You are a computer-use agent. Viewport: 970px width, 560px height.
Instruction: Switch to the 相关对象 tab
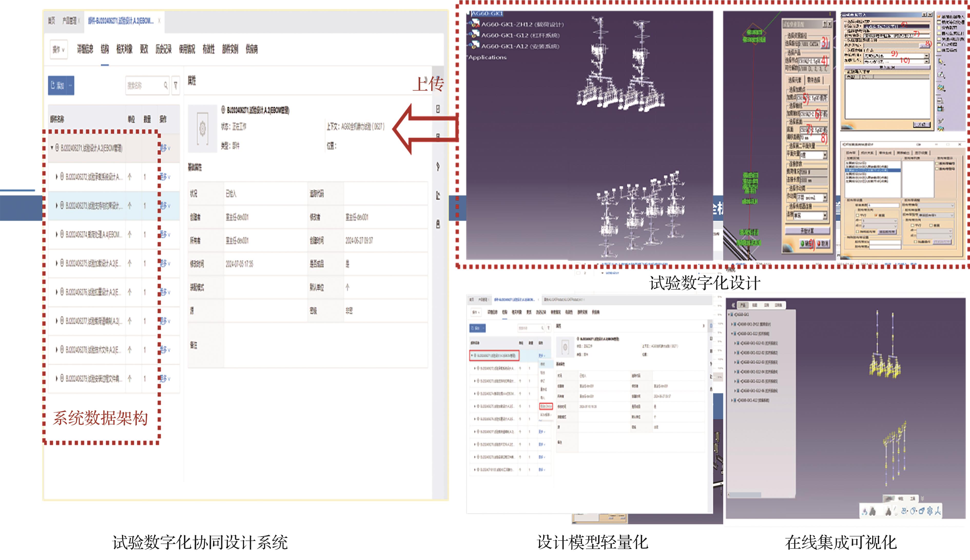pos(124,49)
